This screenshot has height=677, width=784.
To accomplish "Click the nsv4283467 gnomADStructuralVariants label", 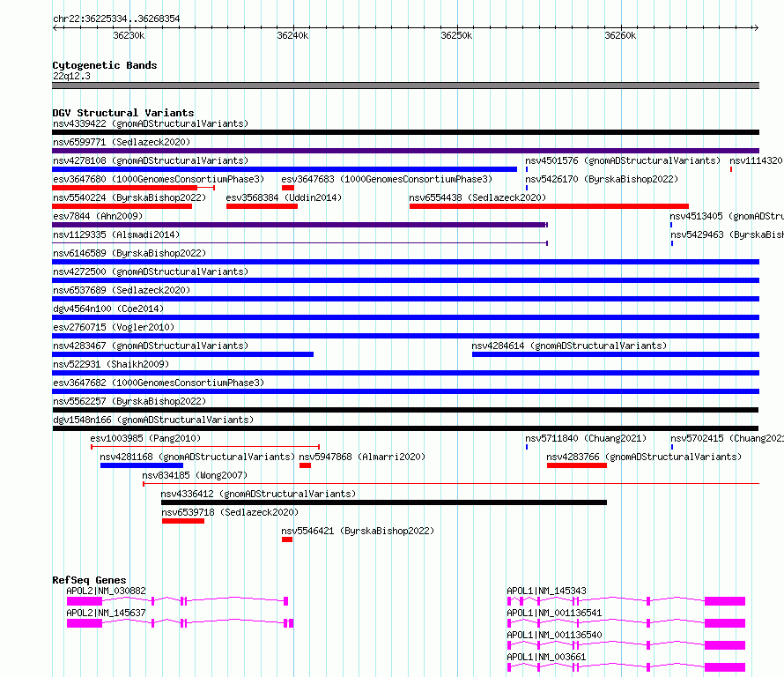I will click(151, 346).
